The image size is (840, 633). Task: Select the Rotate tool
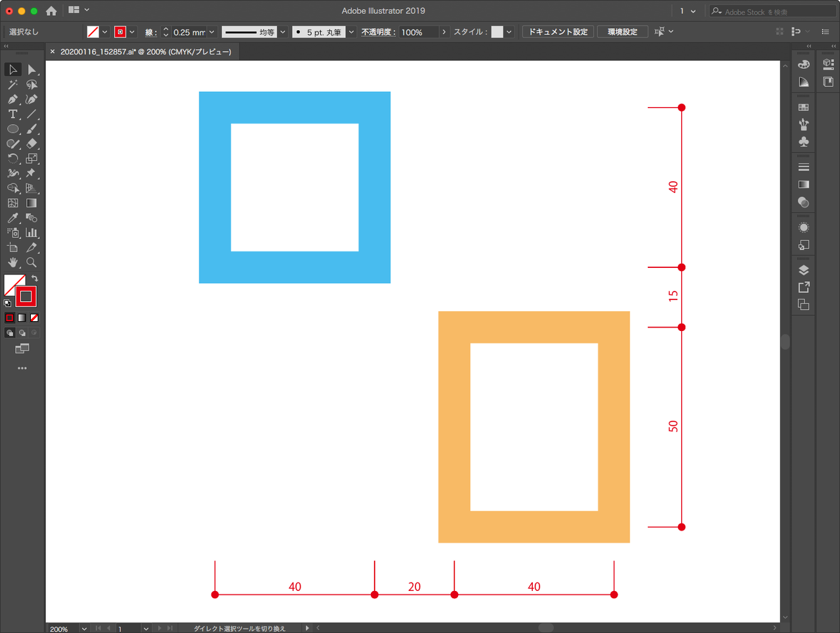coord(12,159)
